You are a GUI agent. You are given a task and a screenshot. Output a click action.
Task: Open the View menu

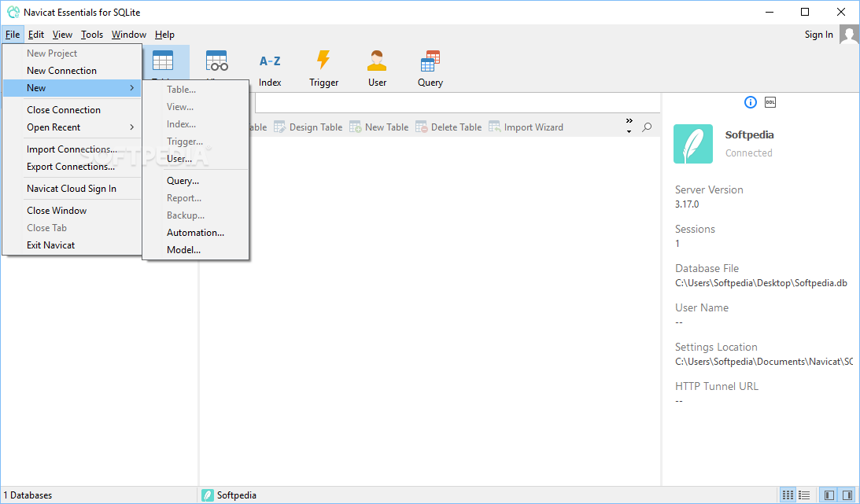[62, 35]
